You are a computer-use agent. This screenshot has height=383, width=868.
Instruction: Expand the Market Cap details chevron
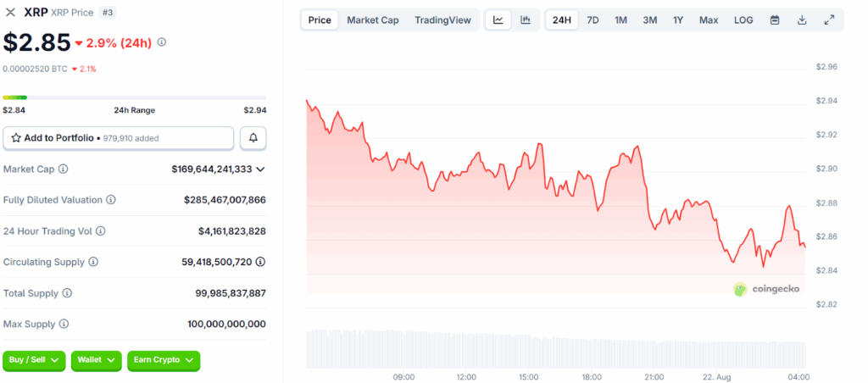(x=261, y=169)
